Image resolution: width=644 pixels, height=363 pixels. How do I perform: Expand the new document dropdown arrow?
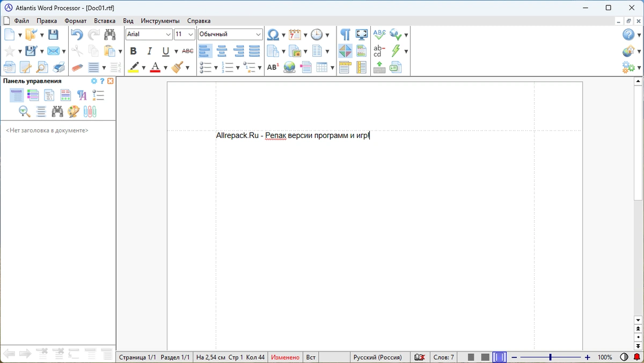point(20,35)
